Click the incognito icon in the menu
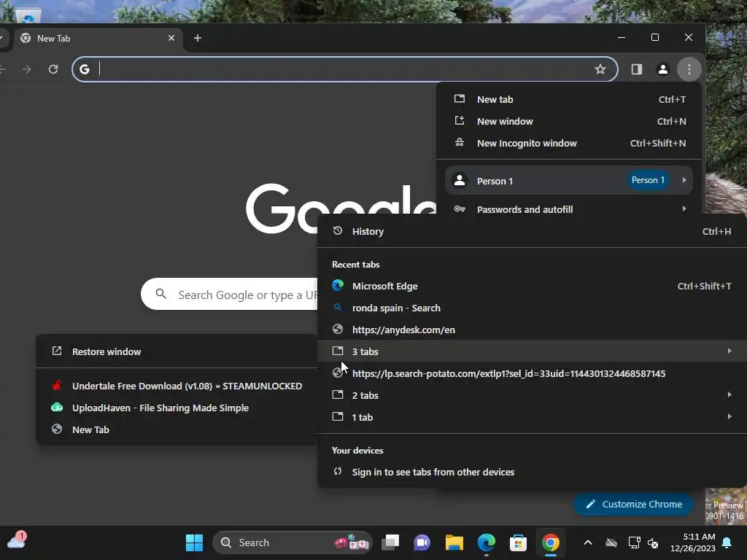The width and height of the screenshot is (747, 560). tap(460, 142)
